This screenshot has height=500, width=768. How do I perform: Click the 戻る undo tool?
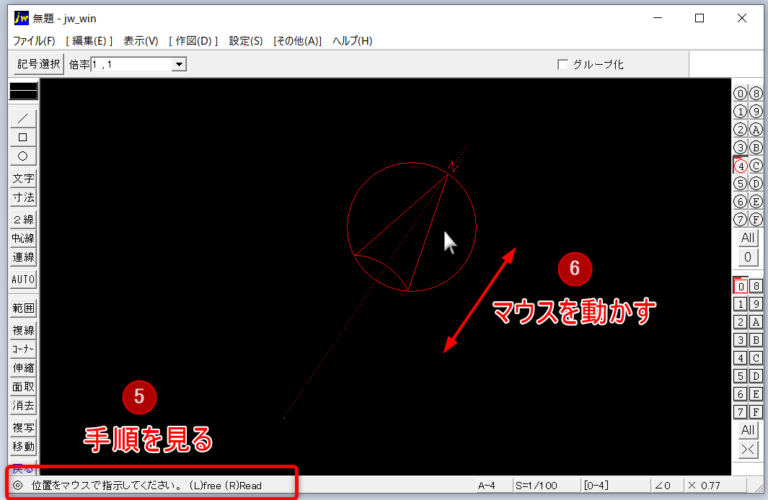point(23,470)
